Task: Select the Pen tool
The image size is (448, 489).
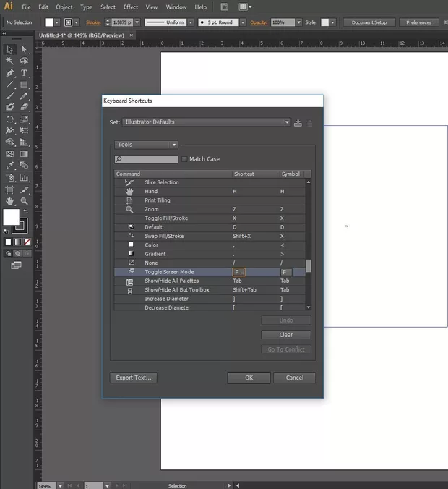Action: click(x=10, y=73)
